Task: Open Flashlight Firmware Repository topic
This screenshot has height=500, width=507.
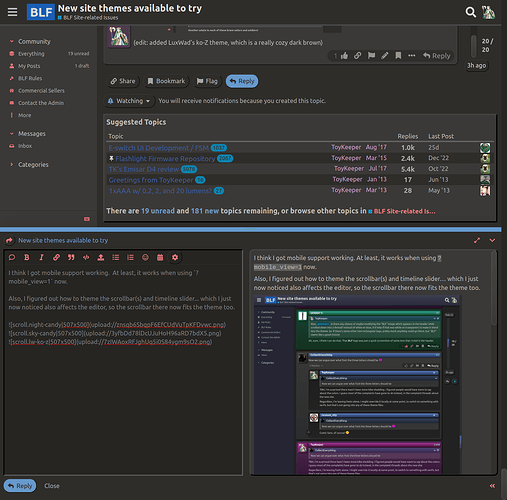Action: point(165,159)
